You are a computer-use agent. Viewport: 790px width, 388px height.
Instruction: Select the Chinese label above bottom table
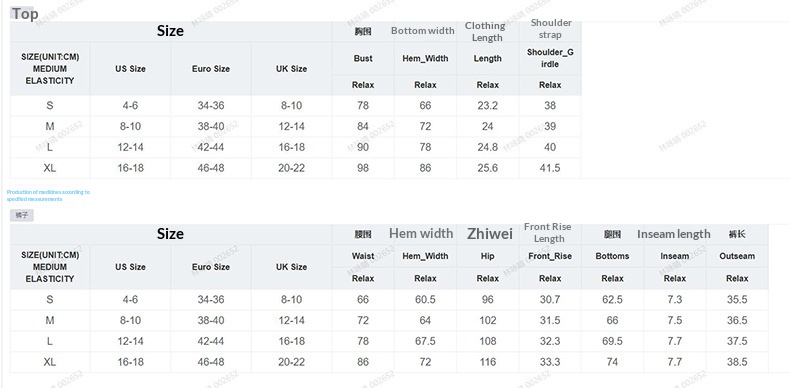click(22, 215)
